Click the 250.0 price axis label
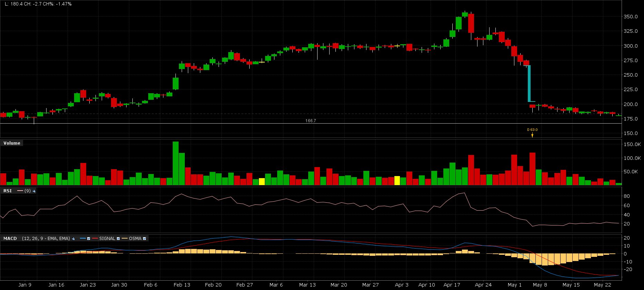Viewport: 644px width, 290px height. click(x=630, y=75)
